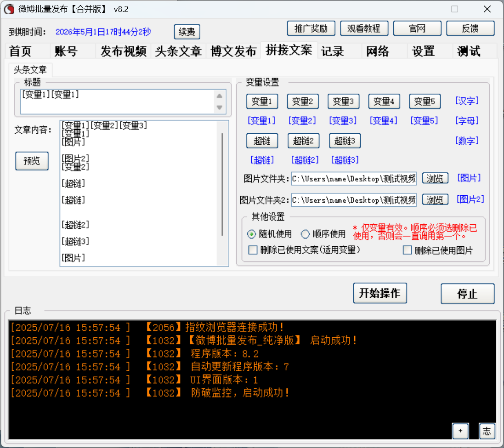Click log line 程序版本:8.2
Image resolution: width=504 pixels, height=448 pixels.
pos(135,354)
